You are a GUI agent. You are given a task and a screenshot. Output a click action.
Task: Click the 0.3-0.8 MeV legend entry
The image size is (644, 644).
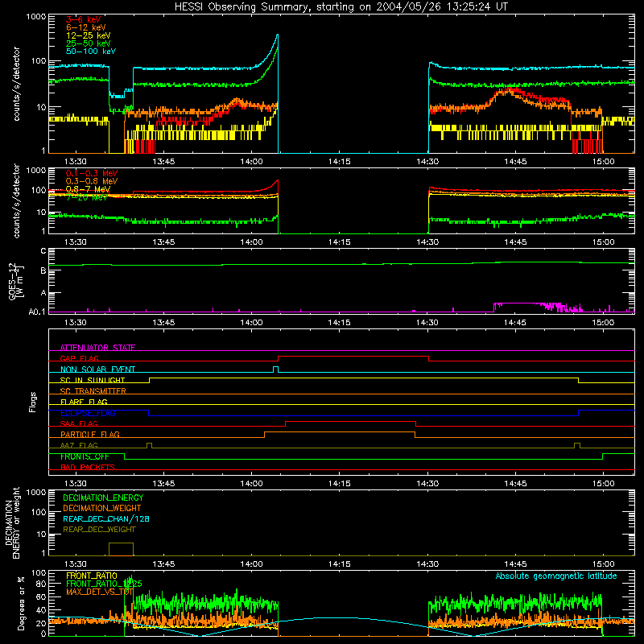(x=92, y=181)
